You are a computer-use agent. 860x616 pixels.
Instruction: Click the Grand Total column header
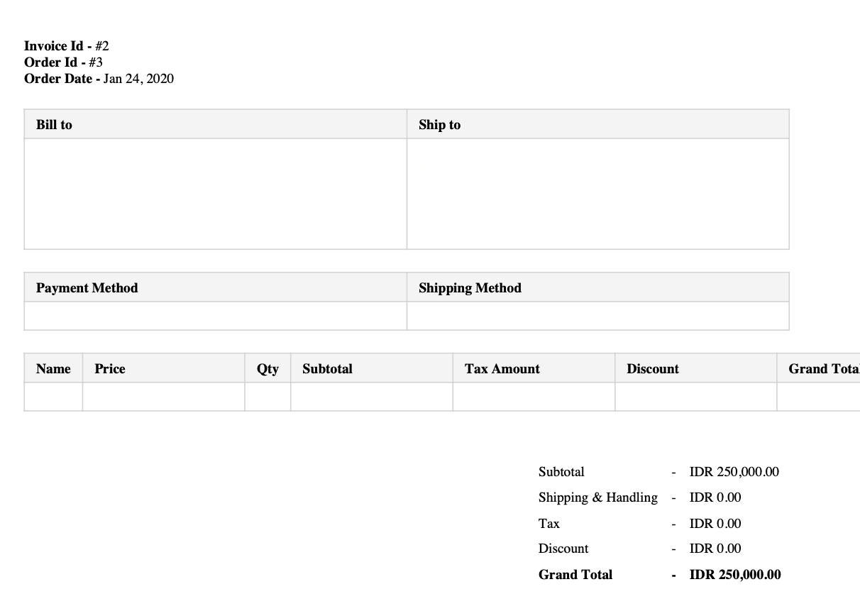tap(819, 368)
